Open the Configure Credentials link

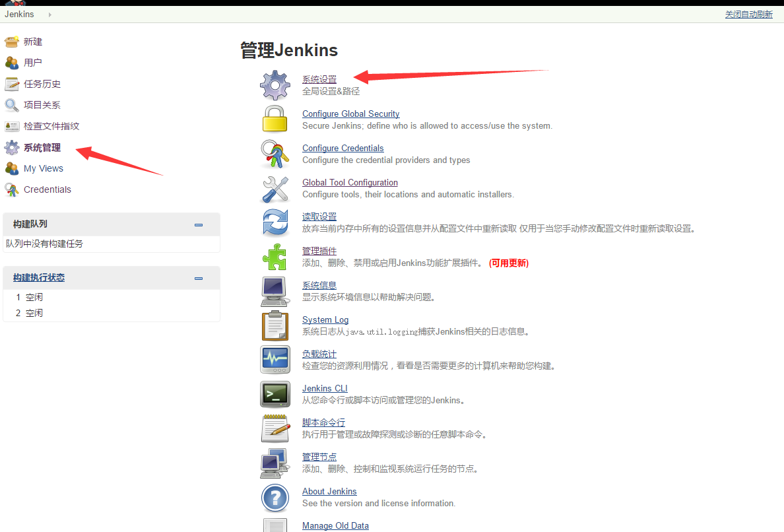click(x=343, y=148)
